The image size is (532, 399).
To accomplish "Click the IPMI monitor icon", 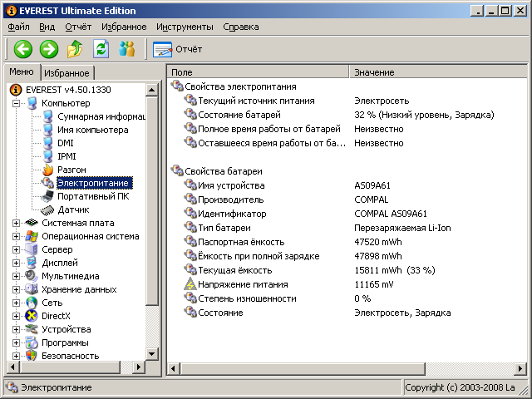I will [x=48, y=156].
